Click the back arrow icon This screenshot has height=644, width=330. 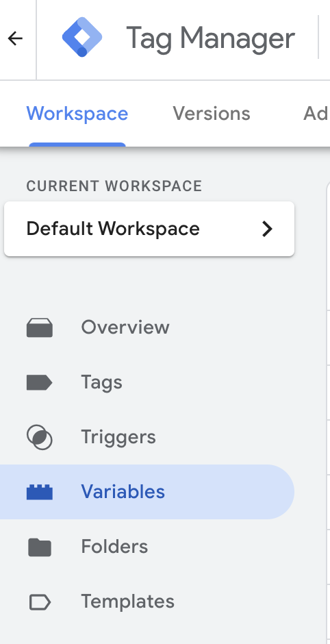15,38
